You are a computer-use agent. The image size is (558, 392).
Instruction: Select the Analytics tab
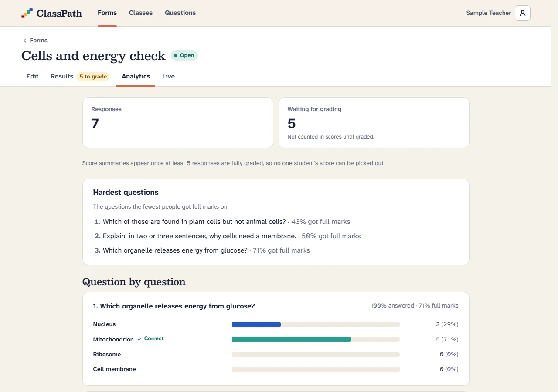tap(136, 76)
